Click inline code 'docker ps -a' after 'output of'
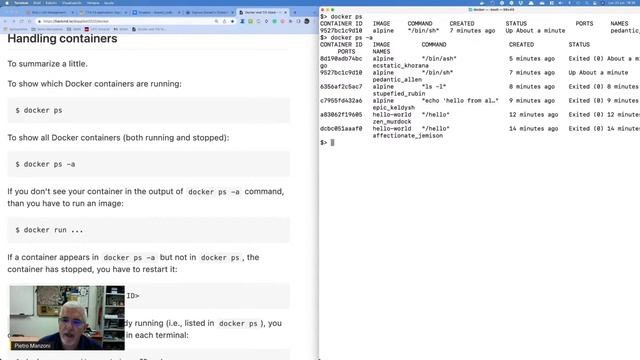Viewport: 640px width, 360px height. coord(213,191)
